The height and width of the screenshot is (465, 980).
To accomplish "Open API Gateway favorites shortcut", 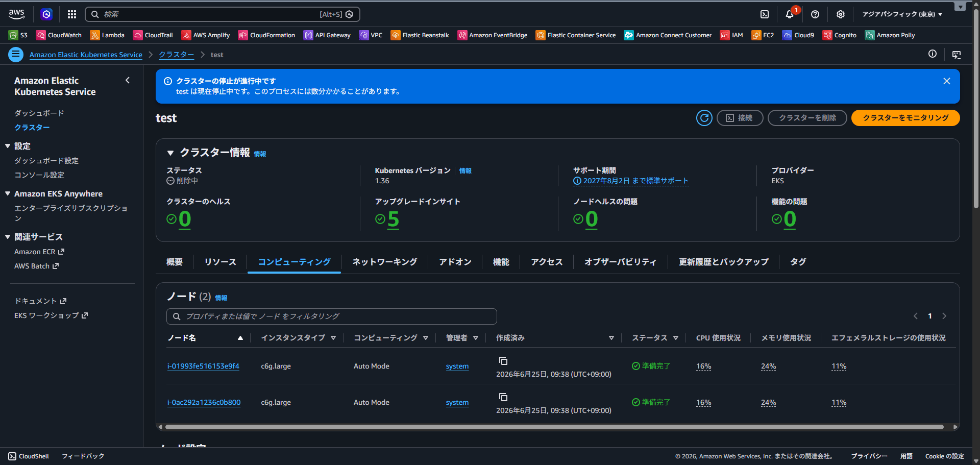I will click(327, 35).
